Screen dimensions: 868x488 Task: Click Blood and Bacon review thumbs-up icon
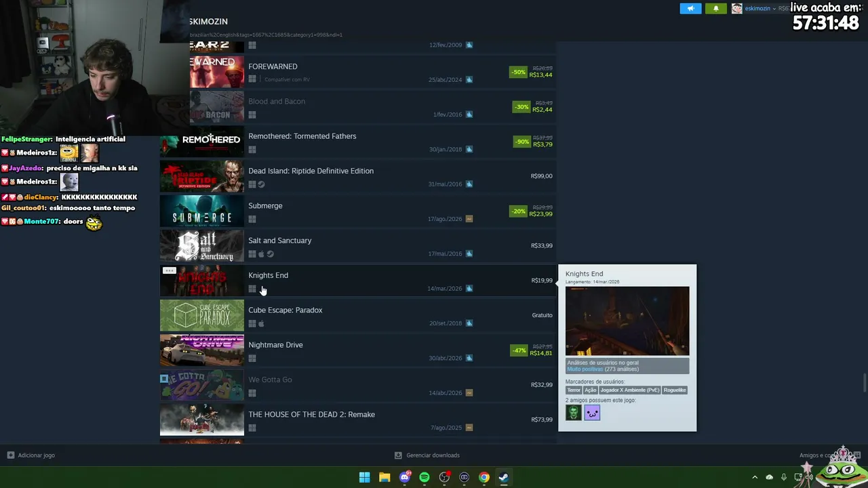(469, 115)
